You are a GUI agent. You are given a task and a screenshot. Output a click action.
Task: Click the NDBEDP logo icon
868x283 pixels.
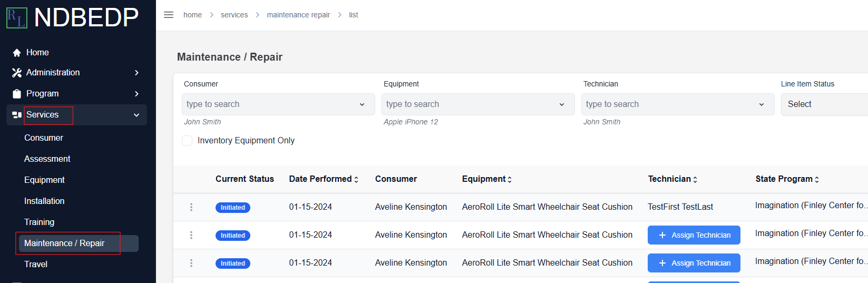pos(16,18)
